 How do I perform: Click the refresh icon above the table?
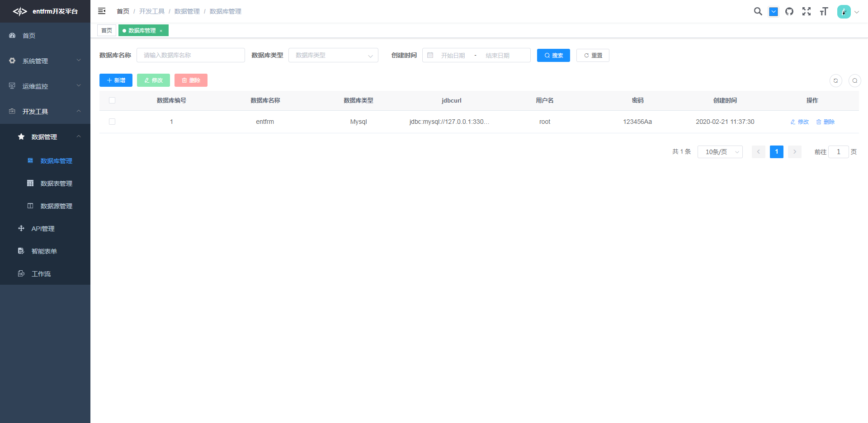[x=836, y=80]
